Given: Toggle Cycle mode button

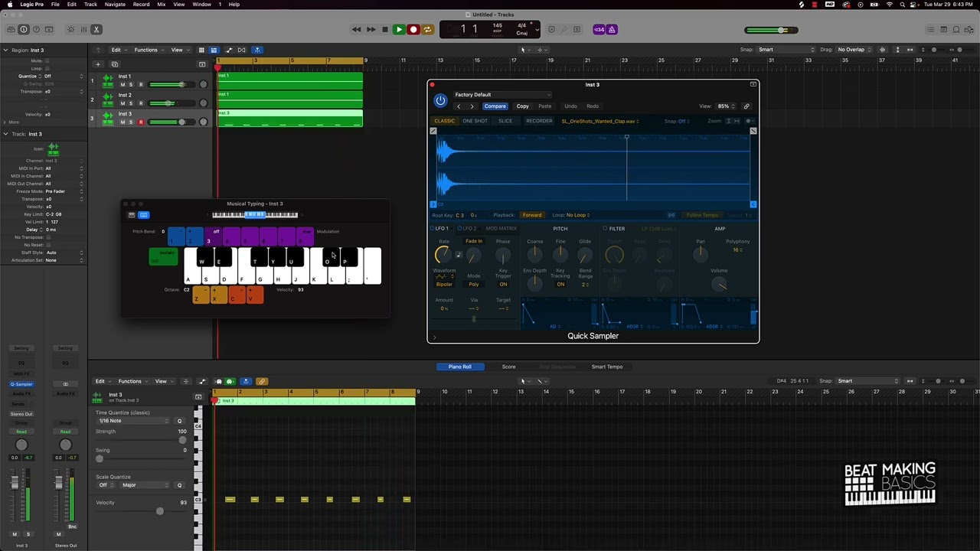Looking at the screenshot, I should coord(427,29).
